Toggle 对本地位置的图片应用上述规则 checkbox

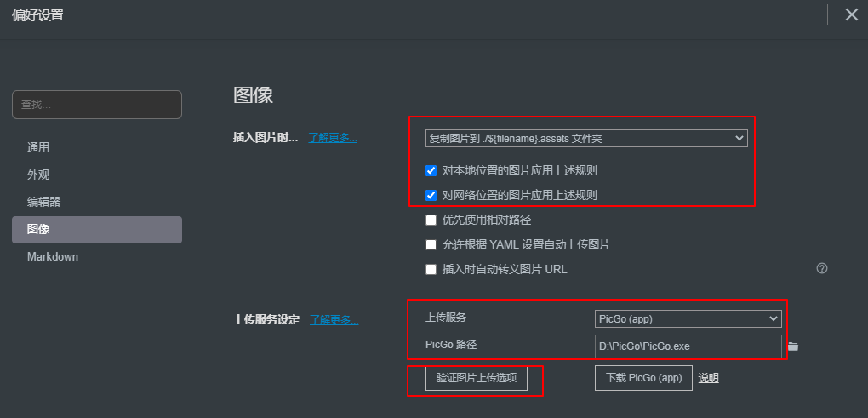click(x=431, y=170)
